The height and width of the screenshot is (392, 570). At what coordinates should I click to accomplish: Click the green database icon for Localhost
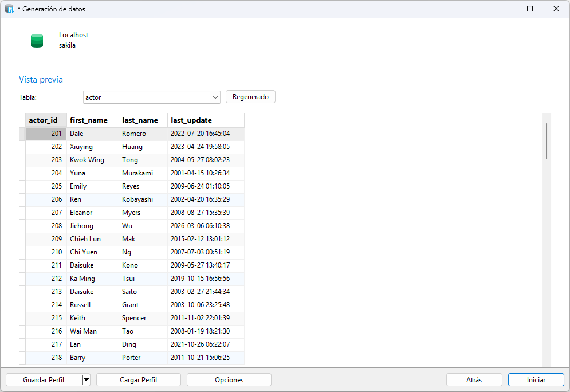pyautogui.click(x=37, y=40)
